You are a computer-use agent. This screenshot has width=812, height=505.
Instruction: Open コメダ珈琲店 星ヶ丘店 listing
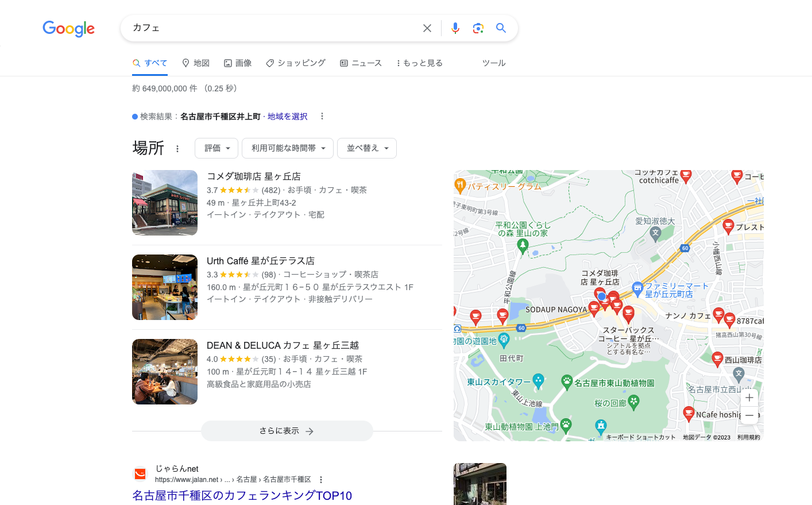point(254,176)
